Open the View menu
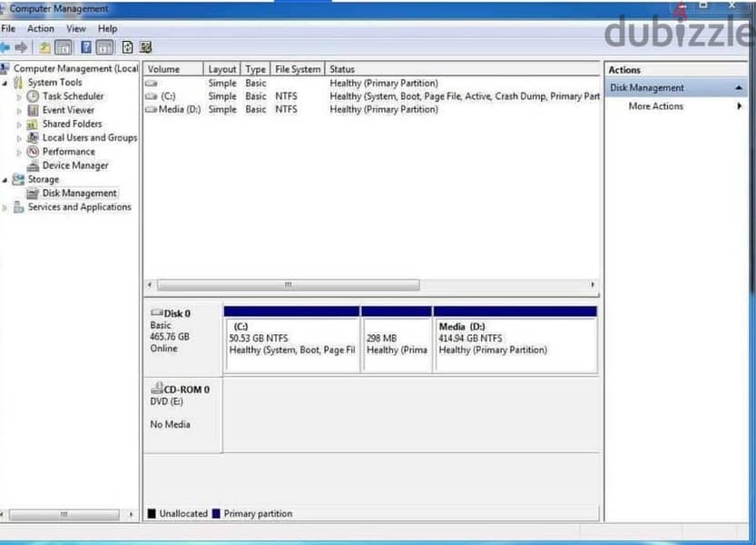Image resolution: width=756 pixels, height=545 pixels. 75,29
